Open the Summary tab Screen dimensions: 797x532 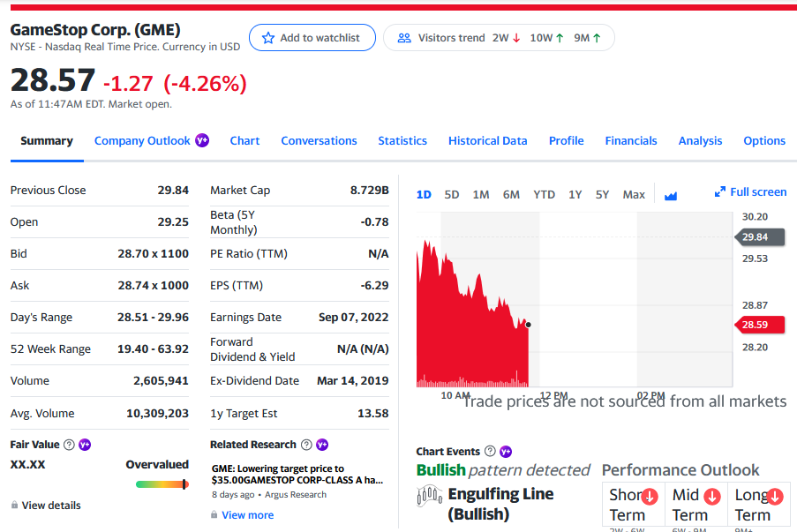click(47, 141)
